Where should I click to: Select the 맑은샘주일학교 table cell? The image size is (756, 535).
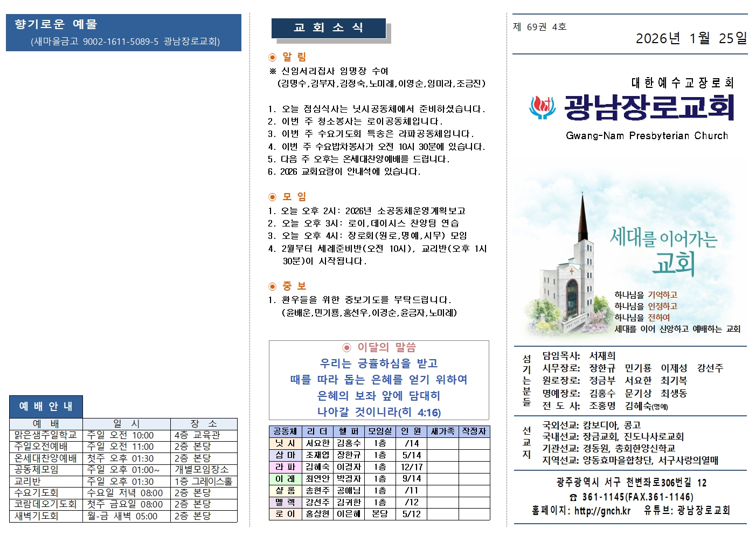point(46,435)
